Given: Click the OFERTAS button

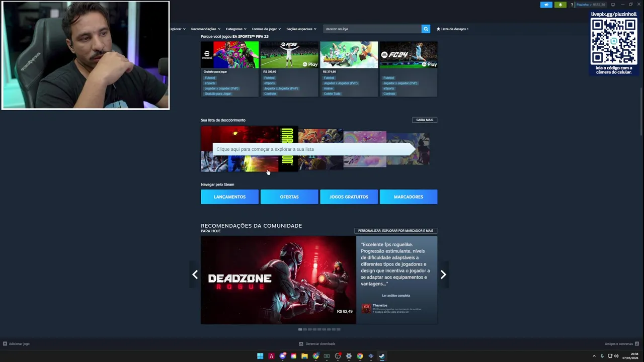Looking at the screenshot, I should point(289,197).
